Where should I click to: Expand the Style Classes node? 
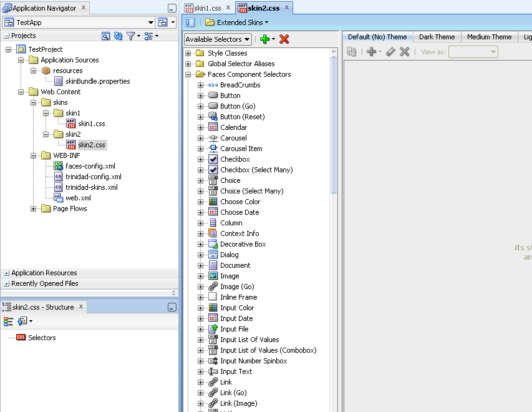click(188, 53)
